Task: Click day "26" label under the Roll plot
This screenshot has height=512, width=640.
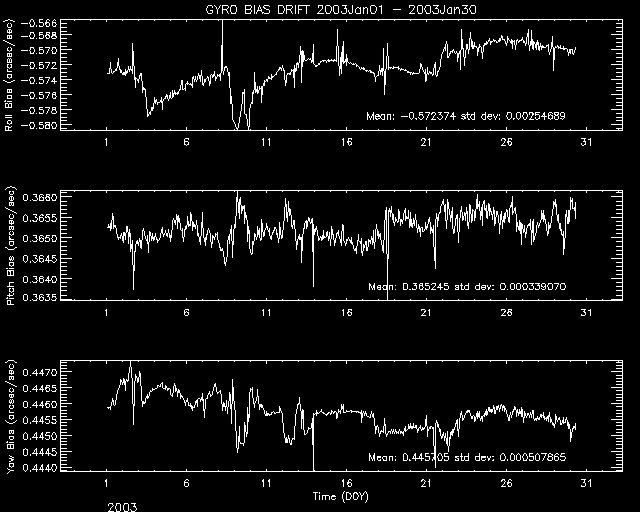Action: click(x=506, y=142)
